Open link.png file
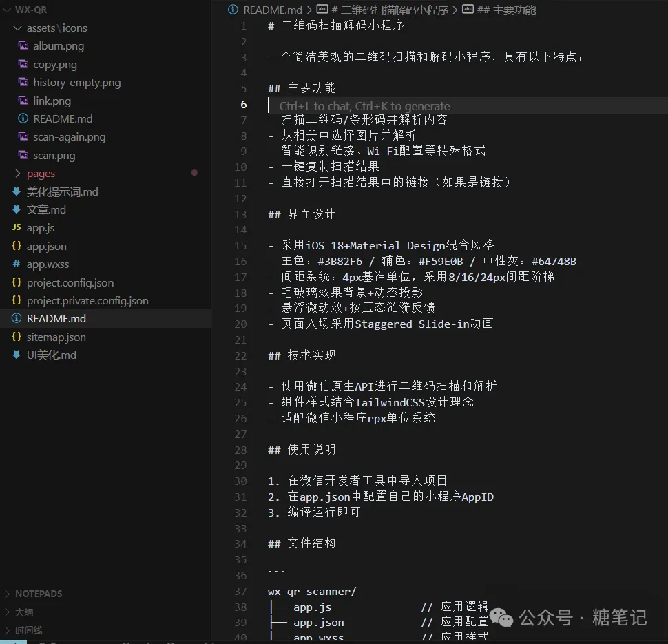This screenshot has height=644, width=668. pyautogui.click(x=52, y=101)
